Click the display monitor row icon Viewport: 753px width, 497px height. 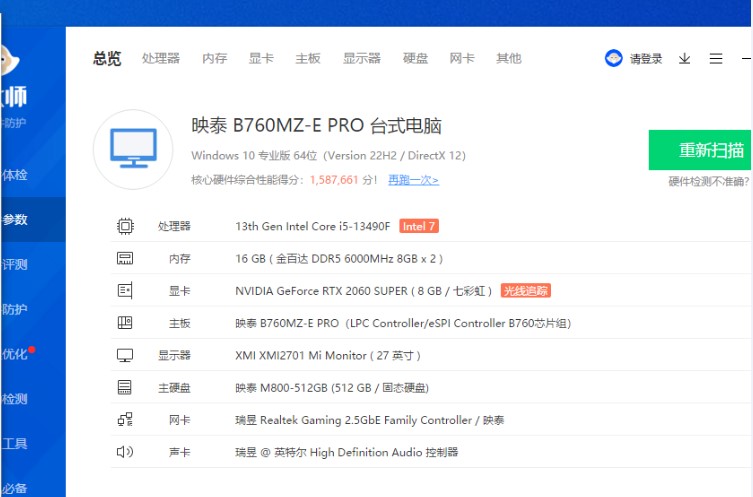tap(125, 355)
